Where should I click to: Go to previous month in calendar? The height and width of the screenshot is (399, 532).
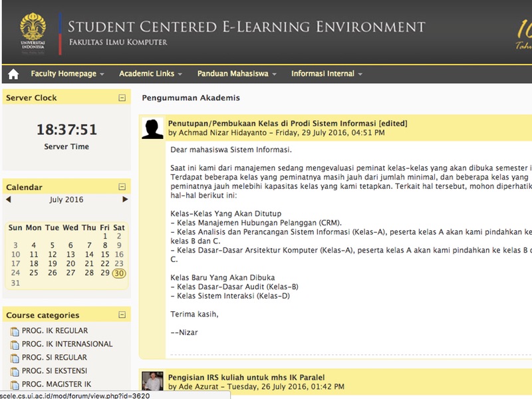[x=9, y=199]
